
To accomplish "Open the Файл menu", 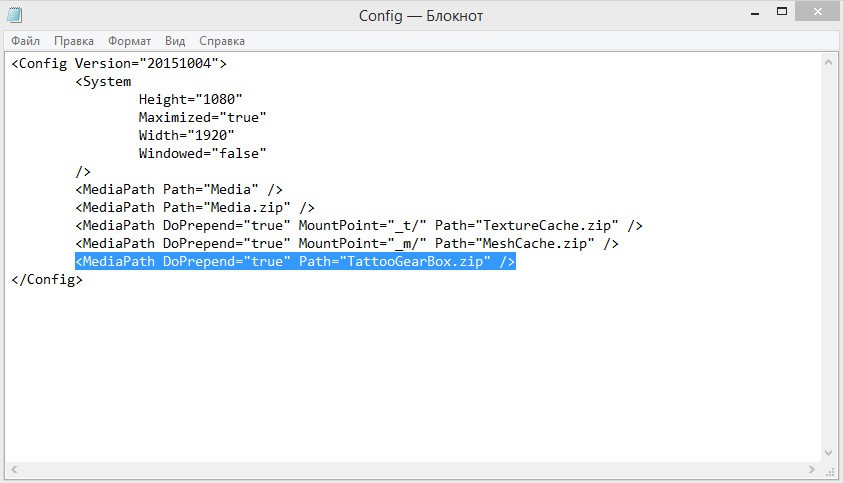I will point(25,41).
